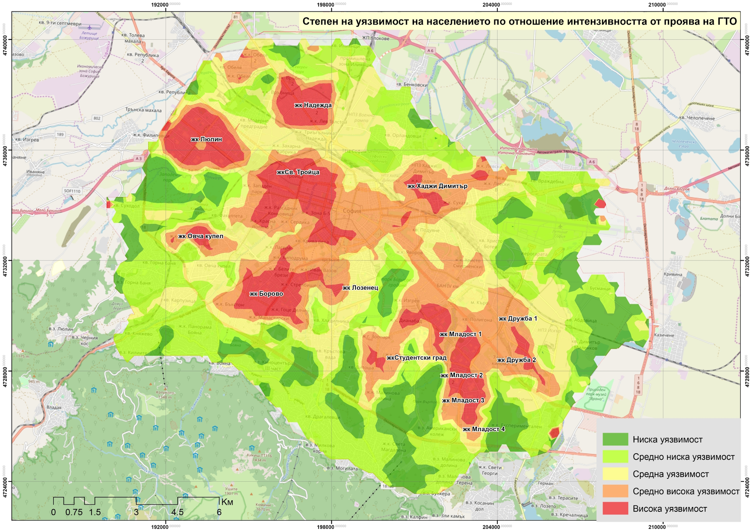The image size is (756, 532).
Task: Click the жк Младост 2 label
Action: click(x=461, y=375)
